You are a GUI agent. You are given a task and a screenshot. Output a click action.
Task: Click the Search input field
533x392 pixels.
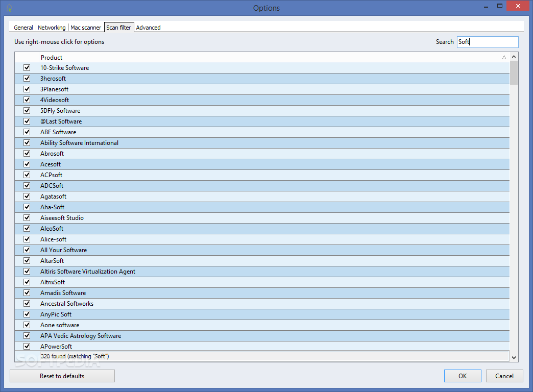point(488,42)
